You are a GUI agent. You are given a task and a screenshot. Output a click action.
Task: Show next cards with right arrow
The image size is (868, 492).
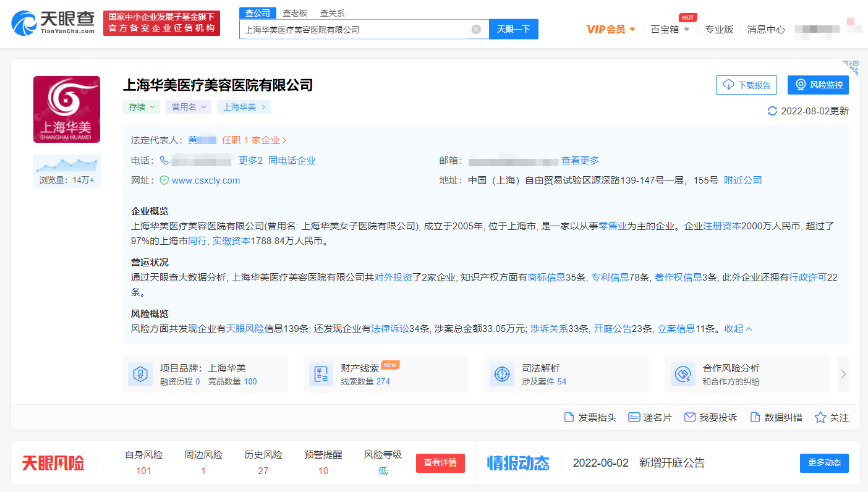[x=843, y=374]
